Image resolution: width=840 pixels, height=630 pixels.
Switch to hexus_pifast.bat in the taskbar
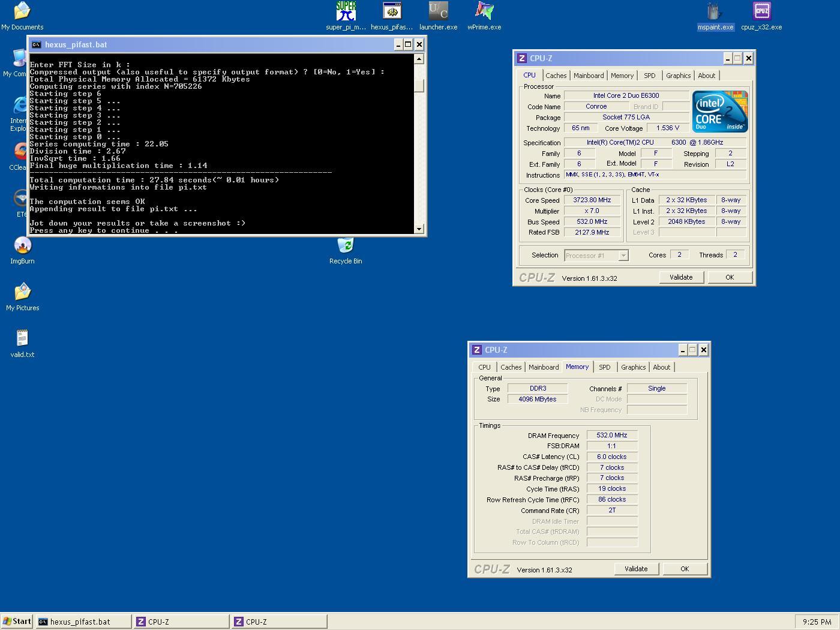(83, 622)
